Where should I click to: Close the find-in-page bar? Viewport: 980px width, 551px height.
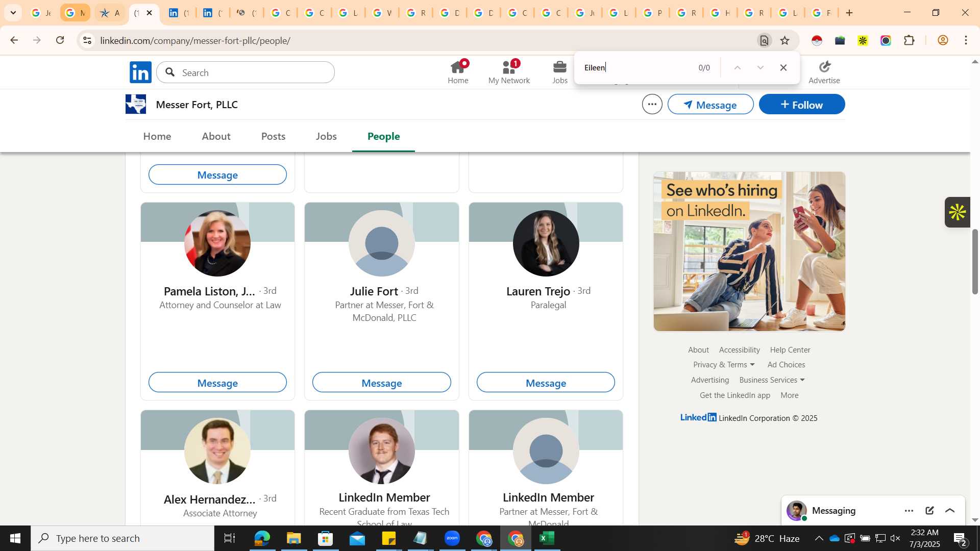pyautogui.click(x=783, y=68)
